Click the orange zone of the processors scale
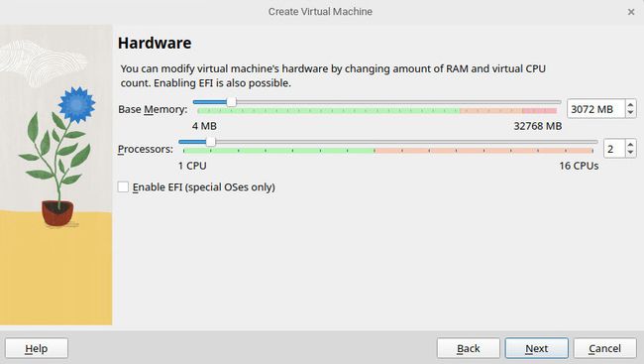Viewport: 644px width, 364px height. click(x=484, y=151)
